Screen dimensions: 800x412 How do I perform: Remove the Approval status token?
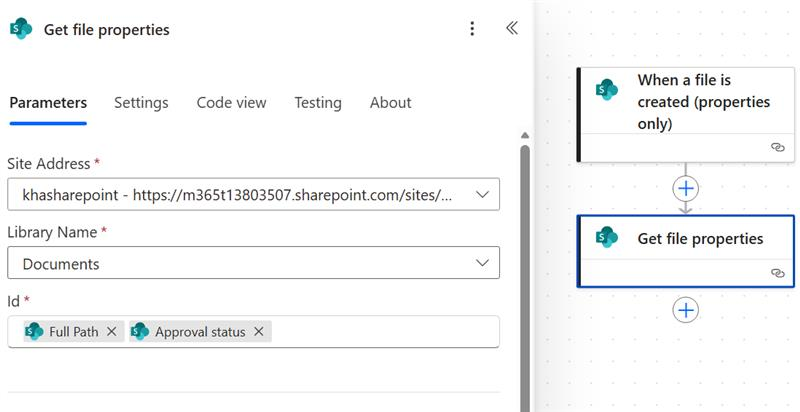259,331
